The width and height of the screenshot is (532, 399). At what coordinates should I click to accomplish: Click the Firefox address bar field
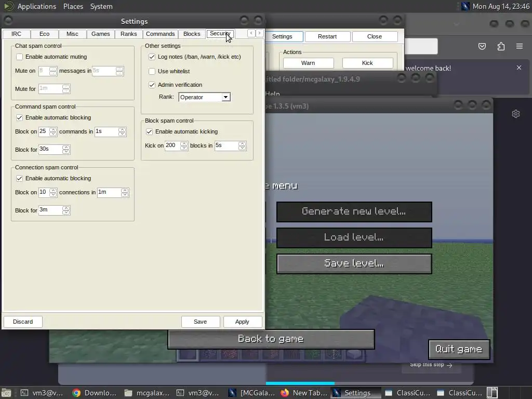tap(421, 46)
